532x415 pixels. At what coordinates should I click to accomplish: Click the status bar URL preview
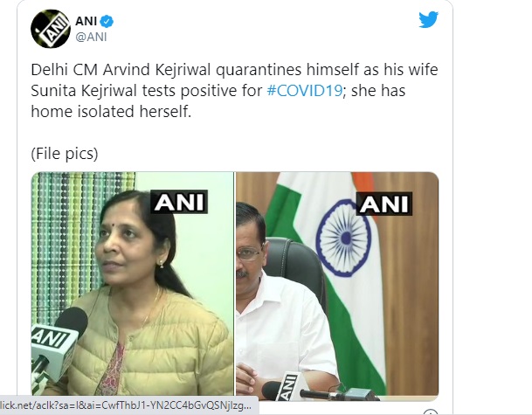pyautogui.click(x=129, y=405)
